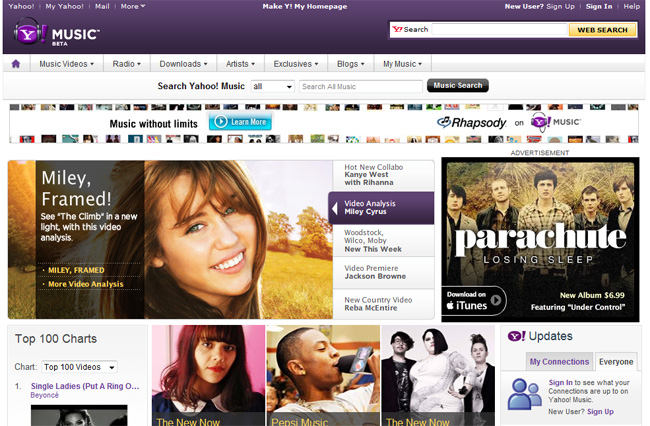Click the Rhapsody logo in the banner
Viewport: 650px width, 426px height.
472,123
